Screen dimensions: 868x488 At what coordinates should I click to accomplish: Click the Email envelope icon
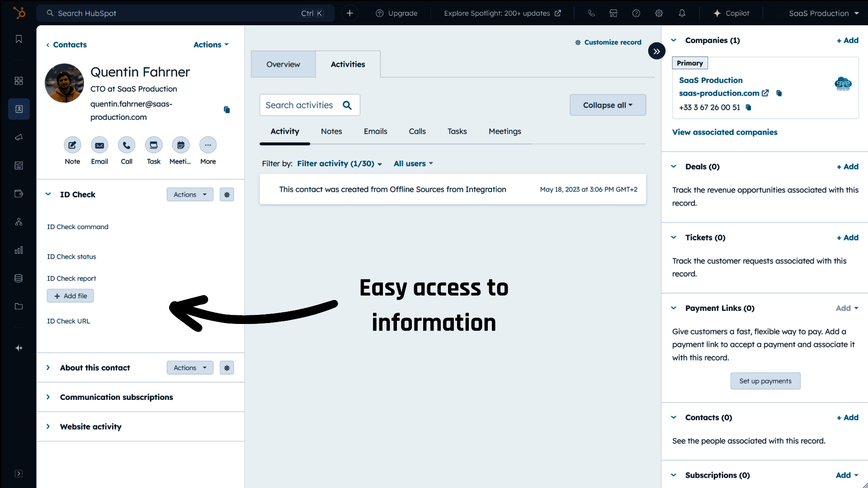tap(99, 145)
